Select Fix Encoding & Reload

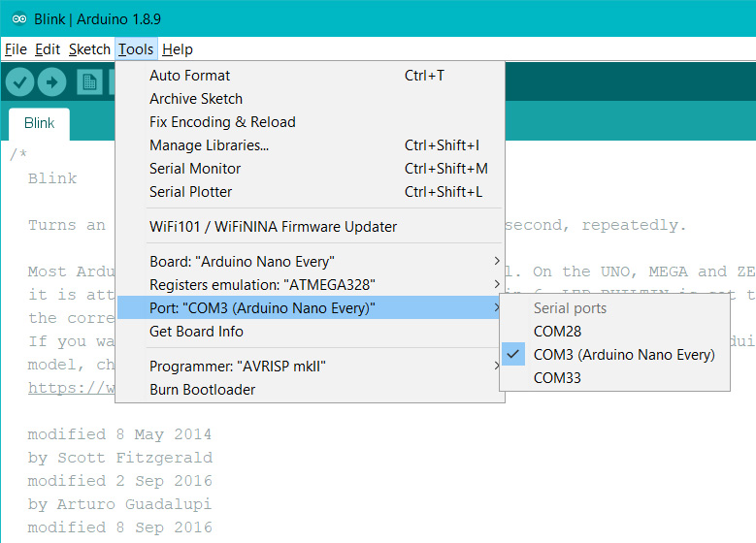(310, 122)
